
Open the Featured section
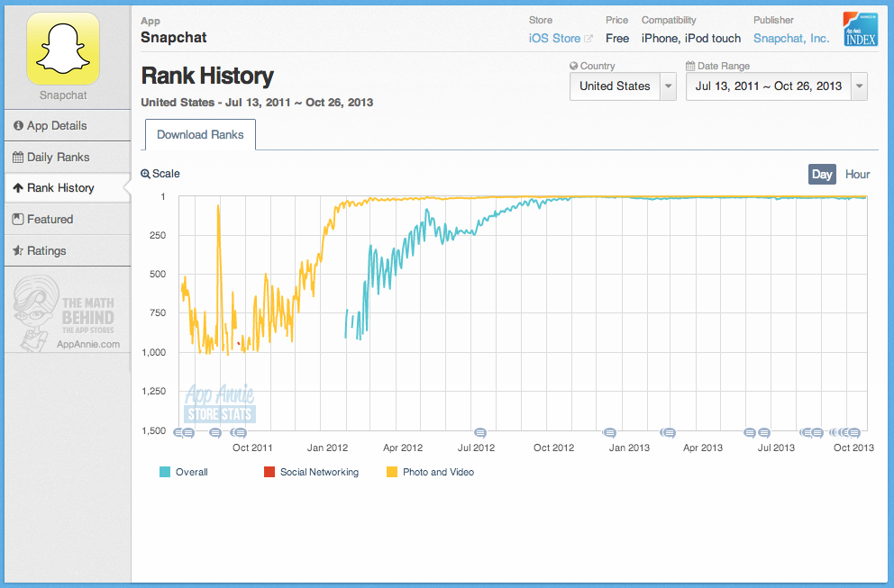(50, 218)
